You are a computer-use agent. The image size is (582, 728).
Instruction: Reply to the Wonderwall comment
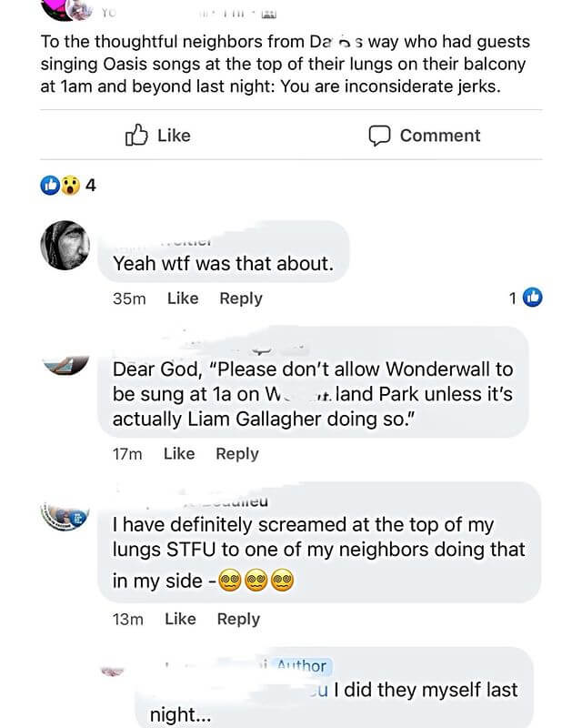(237, 453)
